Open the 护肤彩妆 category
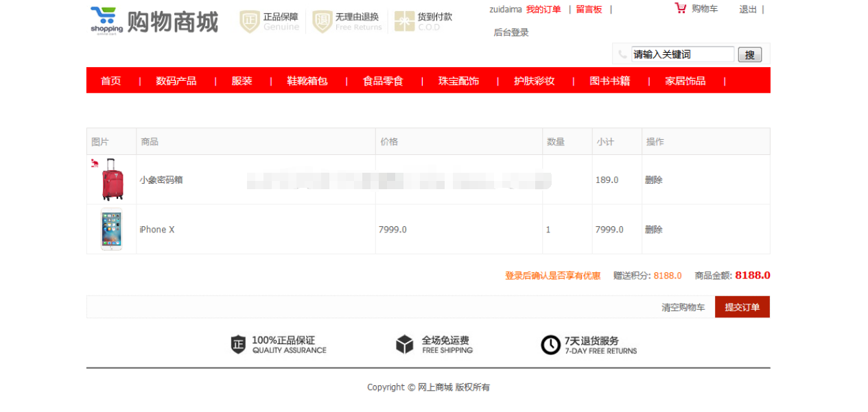The image size is (868, 412). [535, 81]
